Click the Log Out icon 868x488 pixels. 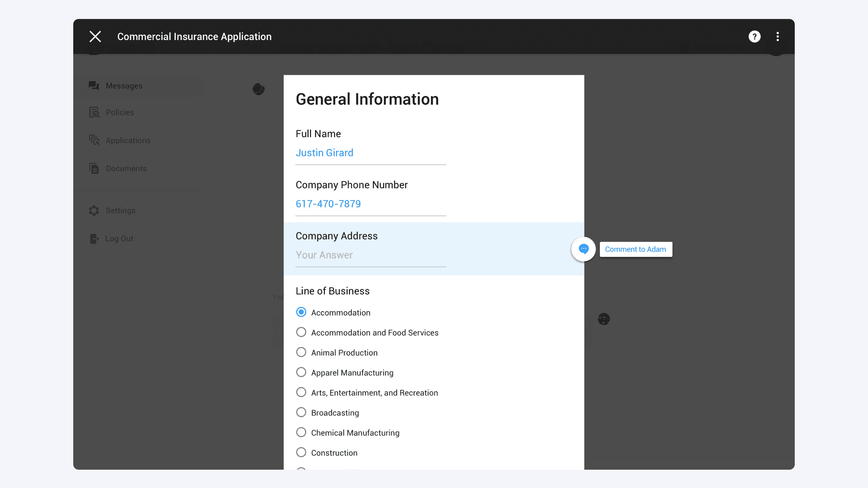(x=94, y=239)
